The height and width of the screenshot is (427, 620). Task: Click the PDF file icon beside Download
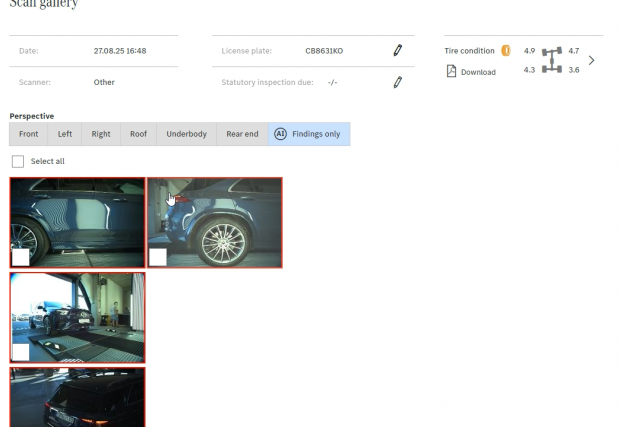451,71
